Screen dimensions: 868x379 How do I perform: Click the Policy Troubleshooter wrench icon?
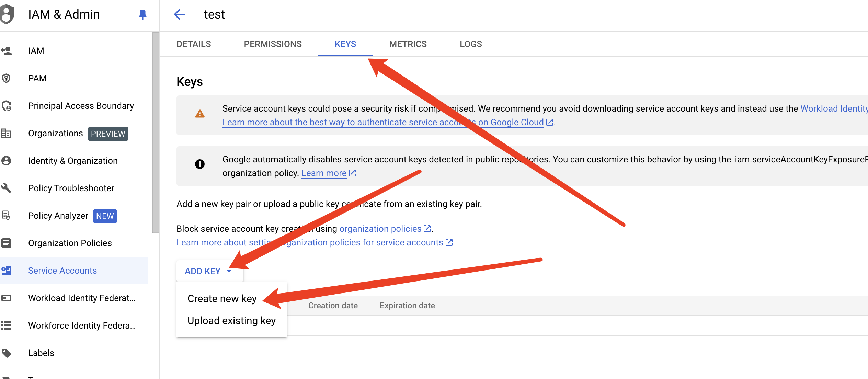pos(6,188)
